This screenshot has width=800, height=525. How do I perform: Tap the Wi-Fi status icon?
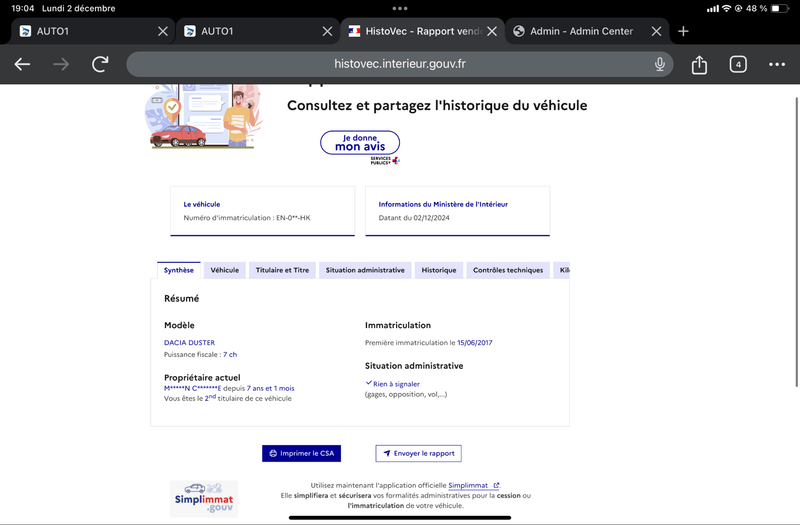pos(726,8)
